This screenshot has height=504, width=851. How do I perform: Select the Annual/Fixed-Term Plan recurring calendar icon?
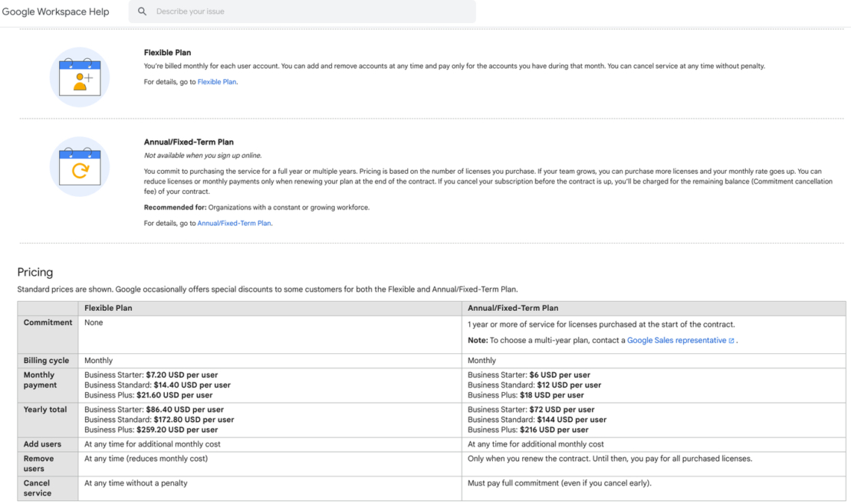click(x=79, y=168)
